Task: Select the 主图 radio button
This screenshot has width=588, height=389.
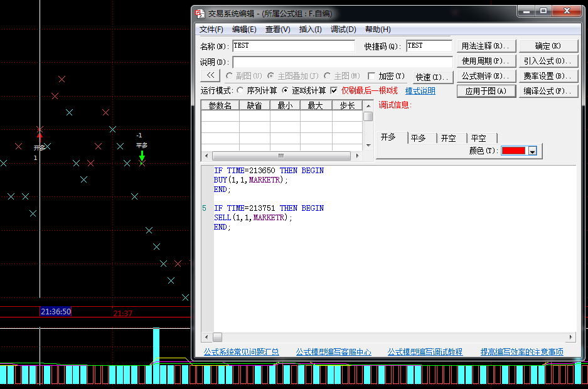Action: click(328, 76)
